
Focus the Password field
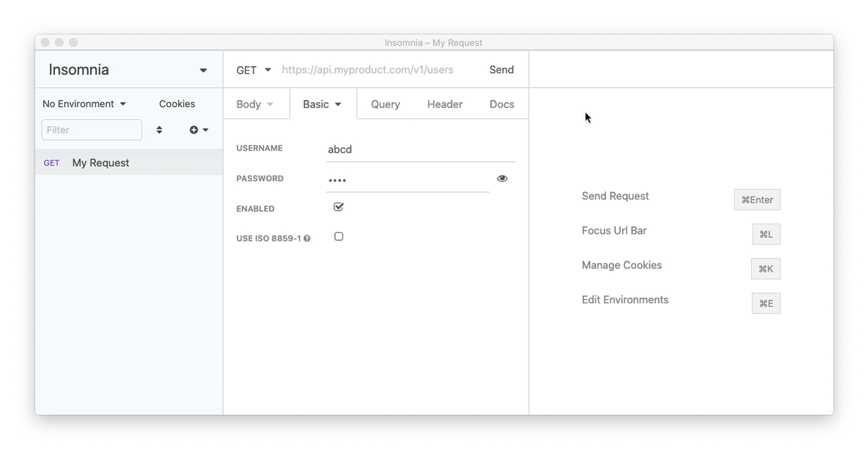tap(408, 180)
